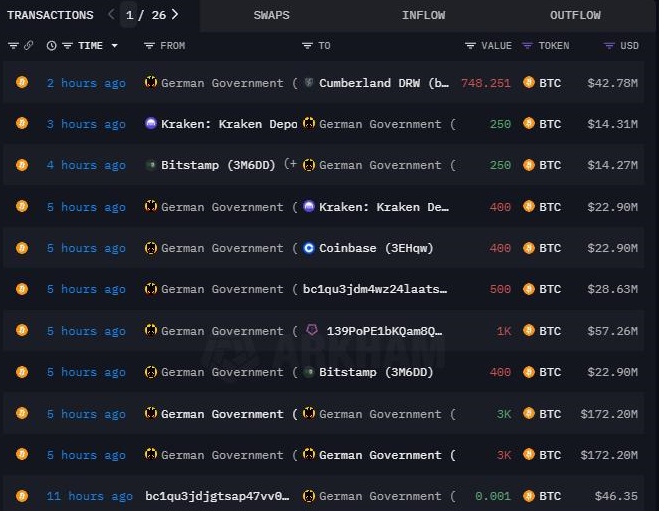This screenshot has height=511, width=659.
Task: Open Bitstamp (3M6DD) sender entity
Action: [218, 165]
